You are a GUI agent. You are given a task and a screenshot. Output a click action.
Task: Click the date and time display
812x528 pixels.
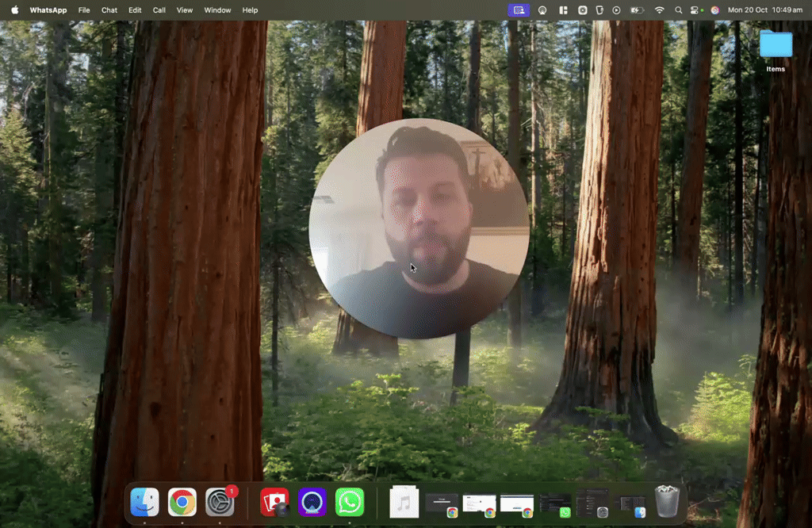click(x=765, y=10)
